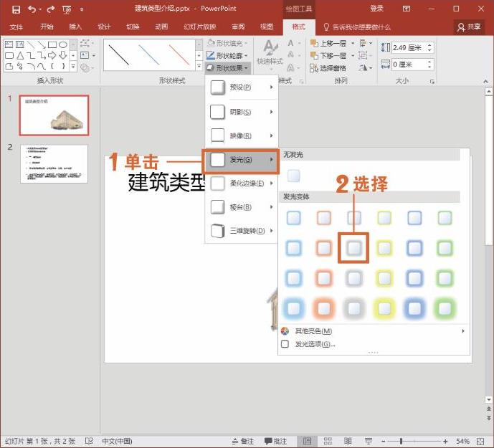Screen dimensions: 494x448
Task: Increase shape height with the up stepper
Action: pos(429,45)
